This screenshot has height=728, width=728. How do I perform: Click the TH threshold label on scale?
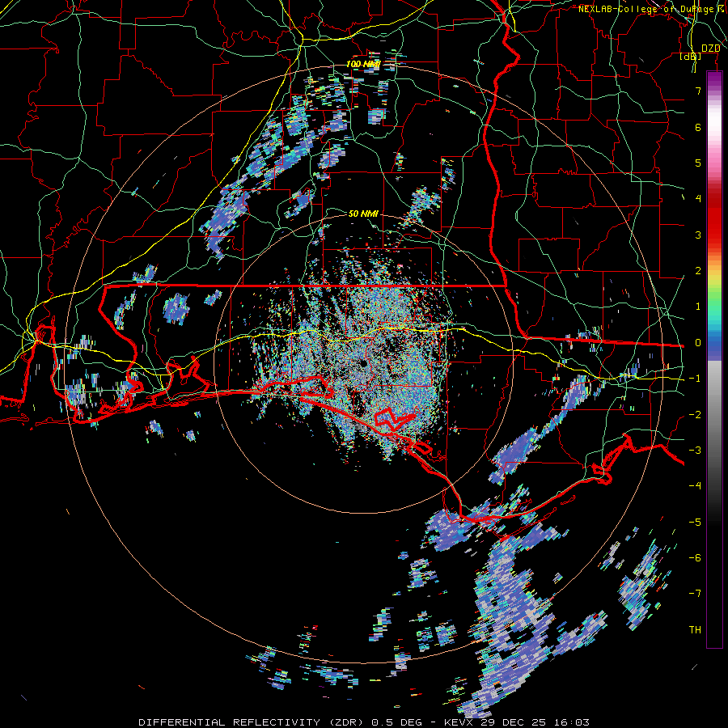tap(695, 630)
